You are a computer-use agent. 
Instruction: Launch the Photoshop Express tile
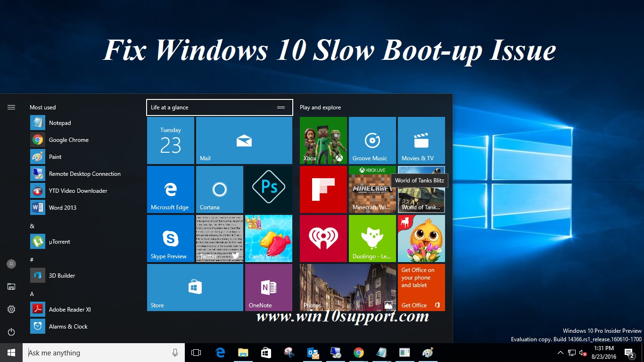coord(269,189)
